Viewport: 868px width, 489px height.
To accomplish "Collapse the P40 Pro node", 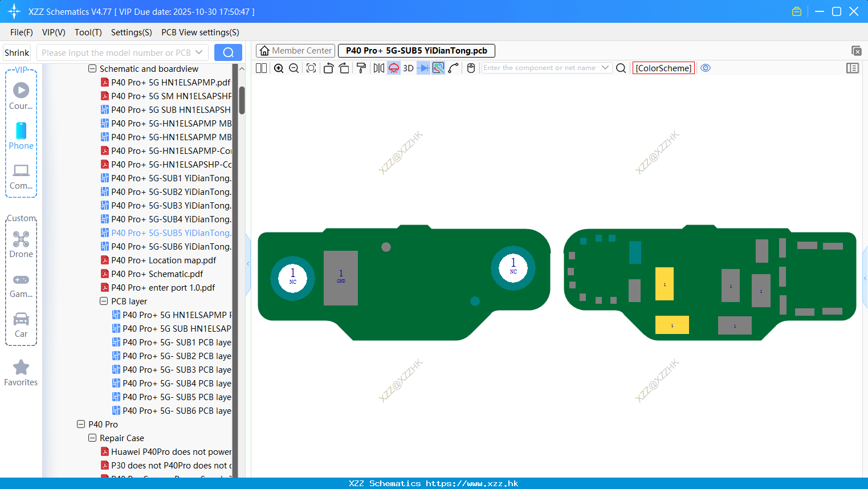I will click(x=81, y=424).
